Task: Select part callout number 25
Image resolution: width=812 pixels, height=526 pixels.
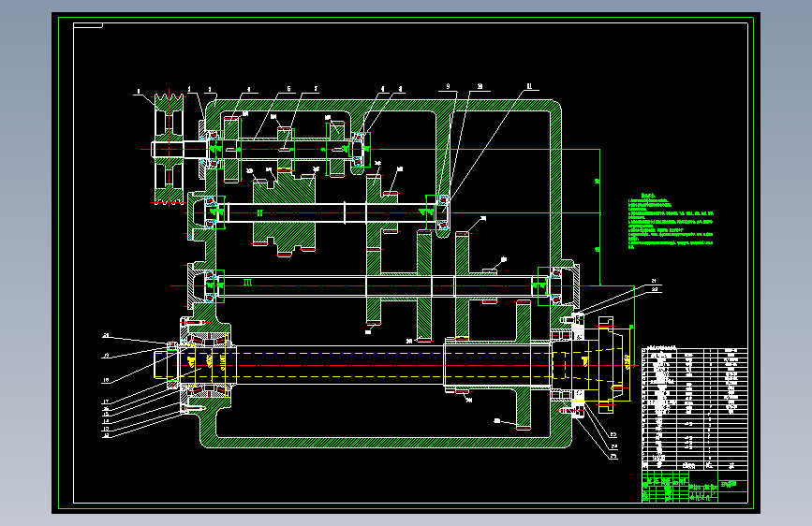Action: [x=613, y=457]
